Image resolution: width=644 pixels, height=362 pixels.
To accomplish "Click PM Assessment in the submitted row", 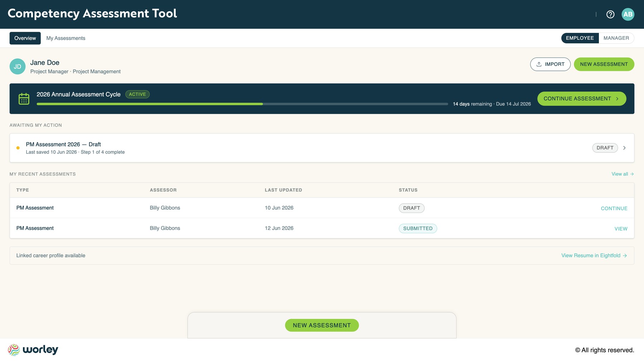I will click(x=35, y=228).
